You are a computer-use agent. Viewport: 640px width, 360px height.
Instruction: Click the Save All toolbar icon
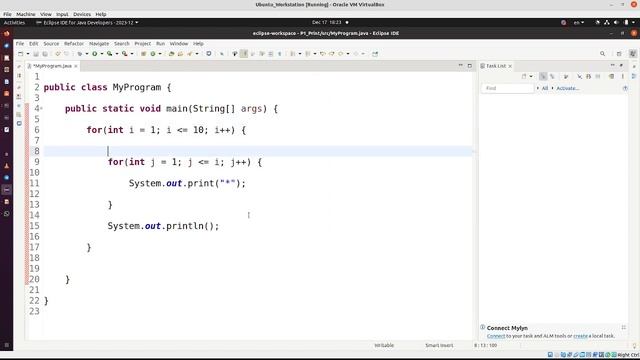(44, 54)
